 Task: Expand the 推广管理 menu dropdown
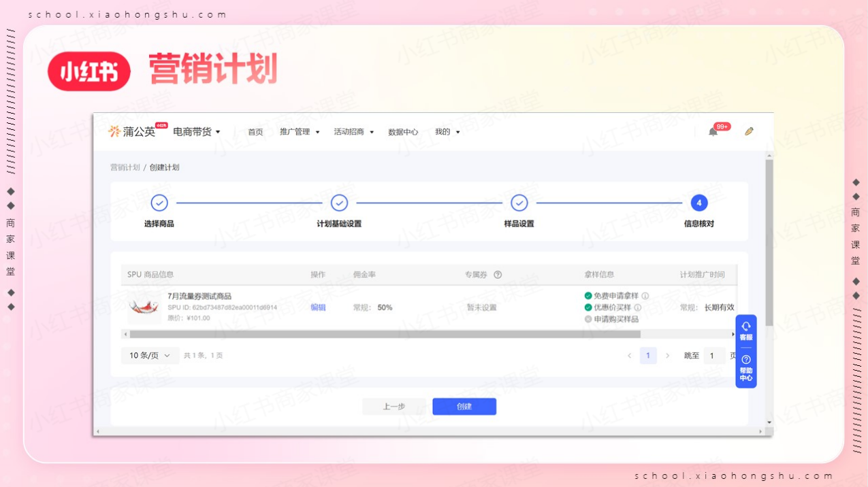pyautogui.click(x=300, y=132)
